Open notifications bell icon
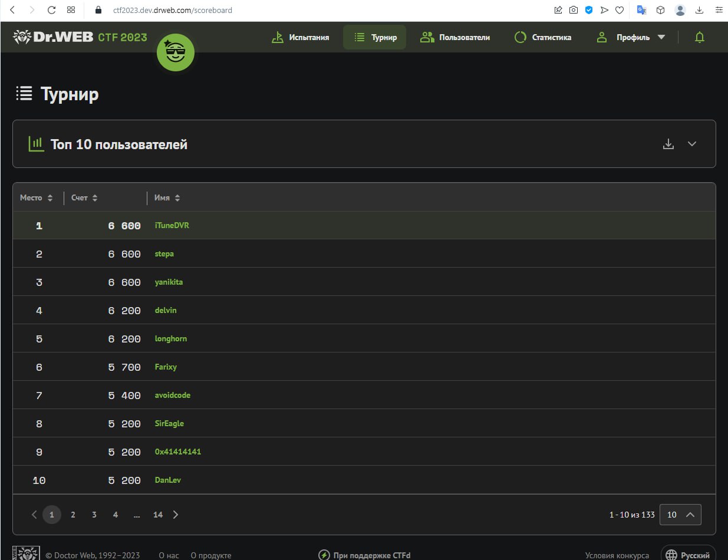 click(700, 37)
